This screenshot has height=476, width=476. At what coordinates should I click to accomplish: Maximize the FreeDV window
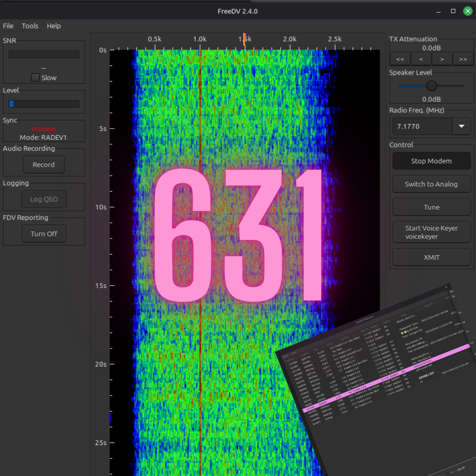click(x=453, y=11)
